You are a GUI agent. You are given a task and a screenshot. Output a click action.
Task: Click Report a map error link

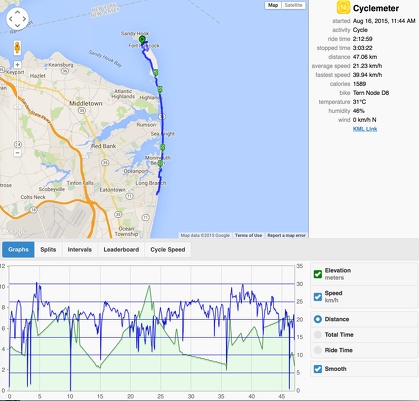click(x=286, y=235)
